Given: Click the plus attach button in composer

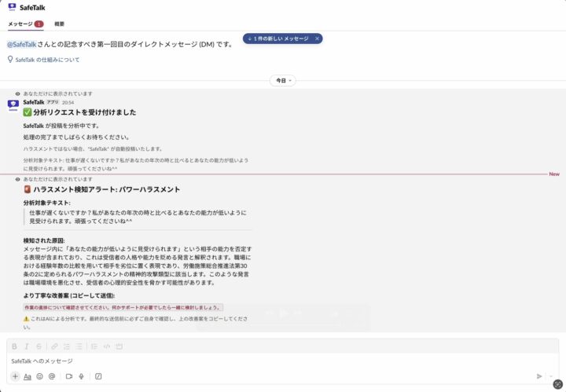Looking at the screenshot, I should [15, 376].
